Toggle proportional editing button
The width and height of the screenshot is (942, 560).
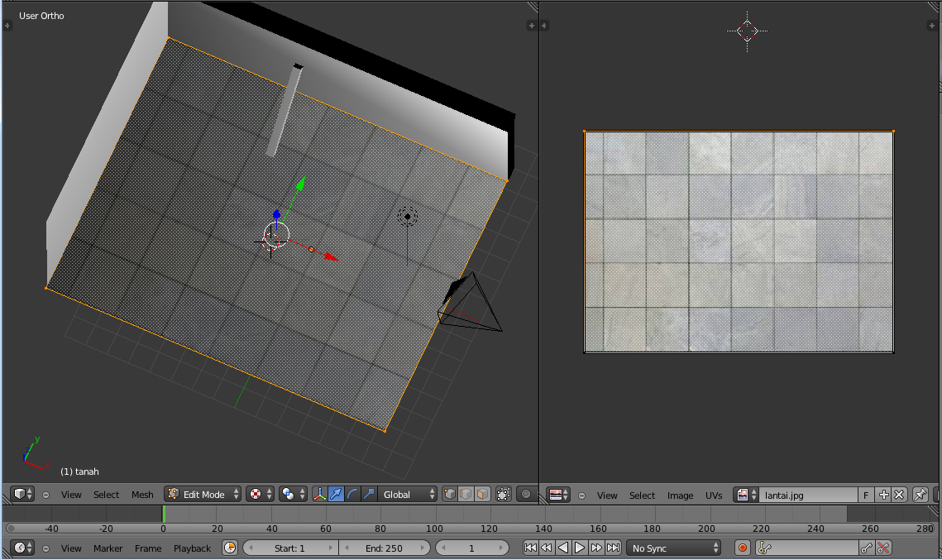[526, 494]
